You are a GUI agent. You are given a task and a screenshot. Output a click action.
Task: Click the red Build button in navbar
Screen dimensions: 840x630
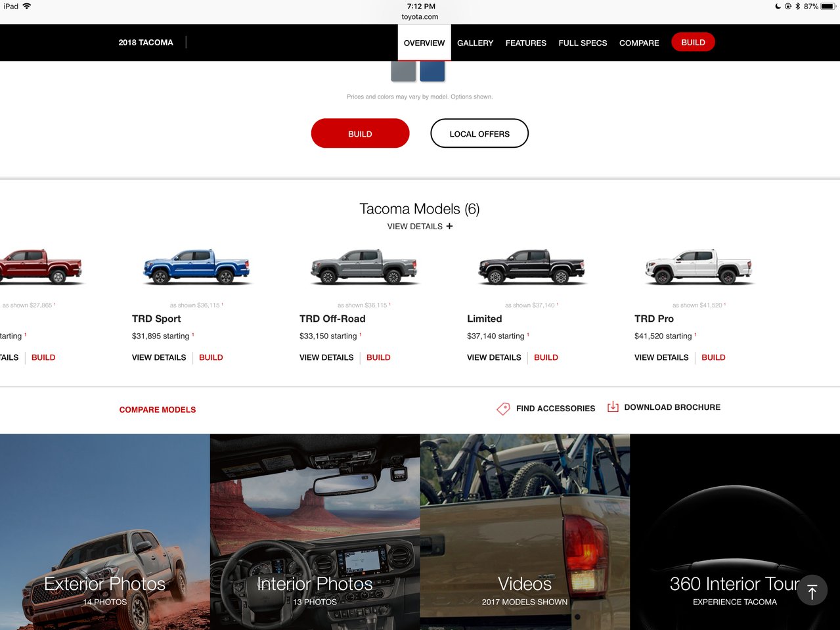pos(693,42)
